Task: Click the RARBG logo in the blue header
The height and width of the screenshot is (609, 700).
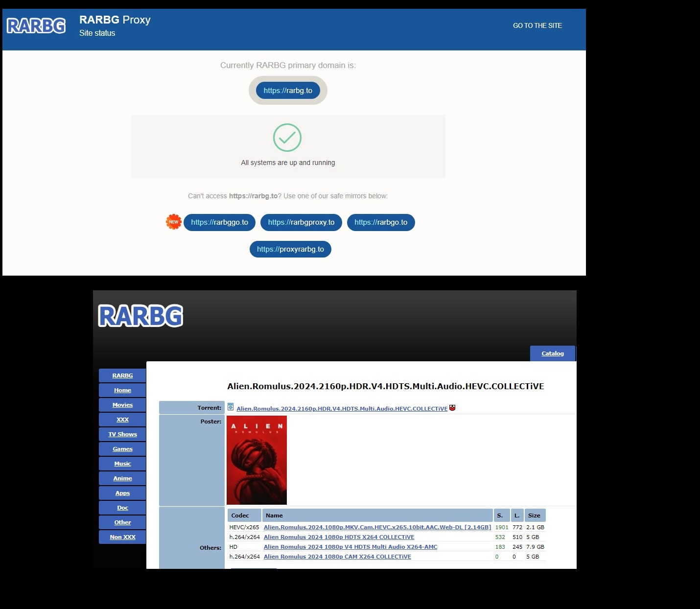Action: [36, 26]
